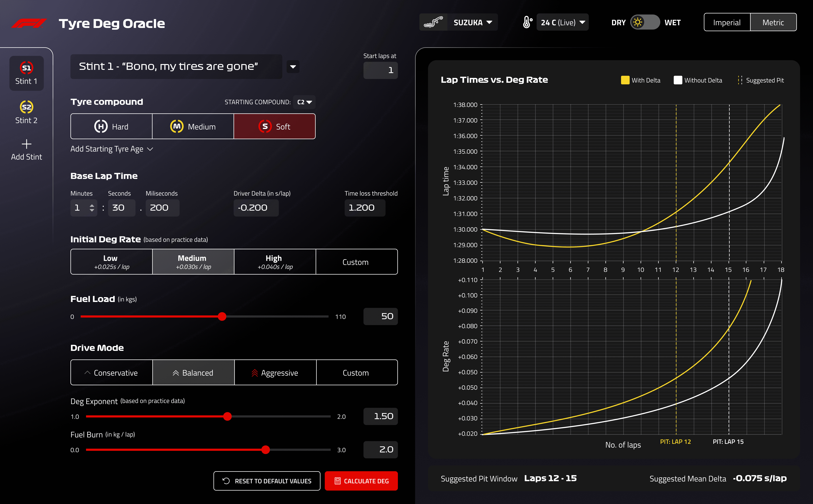Expand Add Starting Tyre Age

coord(112,149)
